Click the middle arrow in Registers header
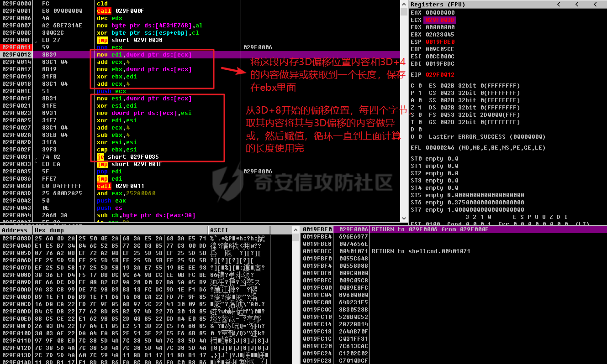Image resolution: width=607 pixels, height=364 pixels. tap(576, 4)
